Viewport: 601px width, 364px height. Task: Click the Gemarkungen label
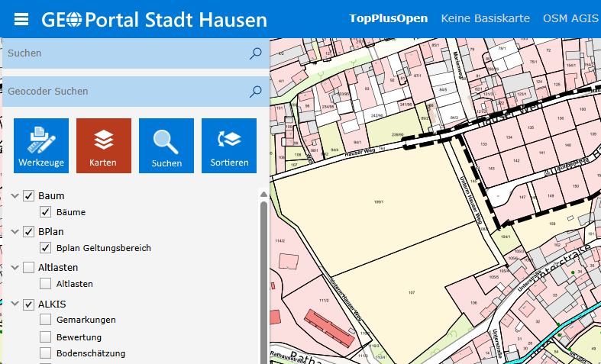click(x=86, y=320)
